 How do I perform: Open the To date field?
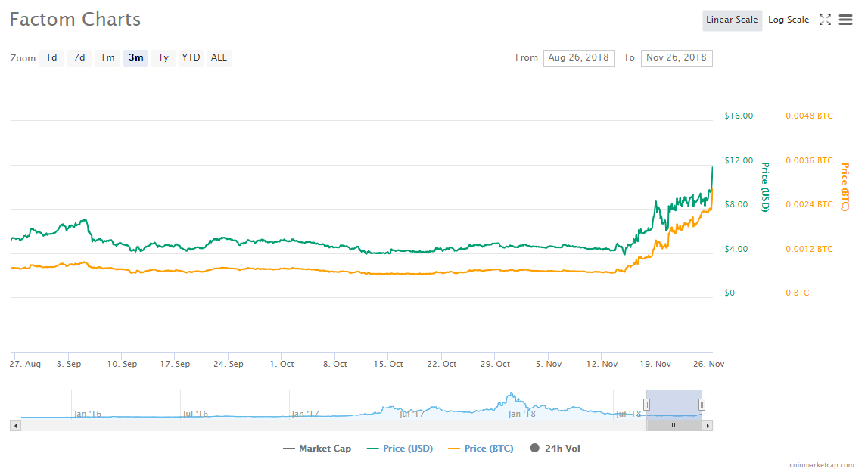(677, 57)
